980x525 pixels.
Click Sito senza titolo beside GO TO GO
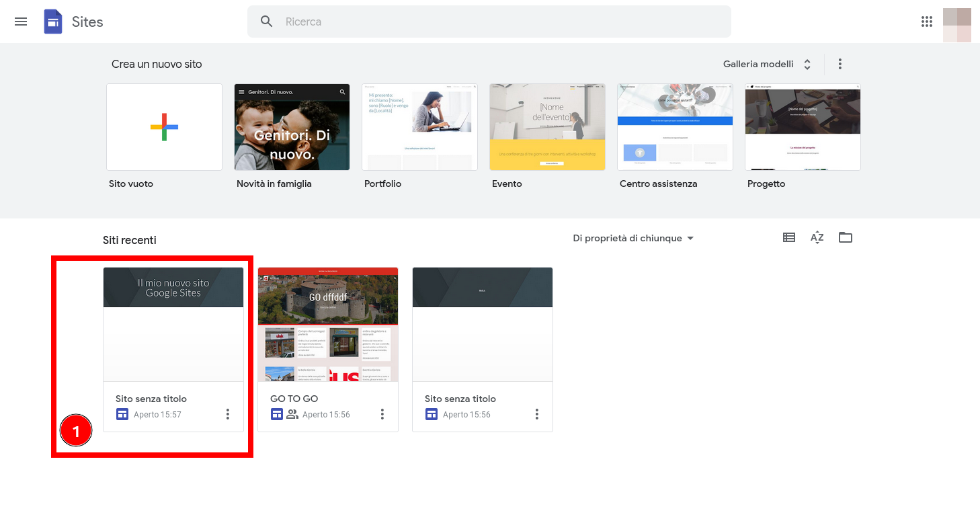click(x=460, y=399)
